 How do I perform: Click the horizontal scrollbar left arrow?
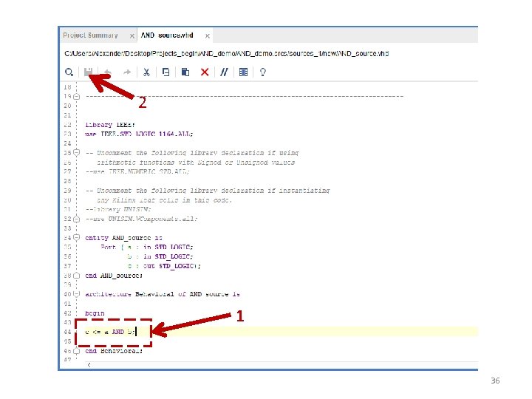(89, 365)
